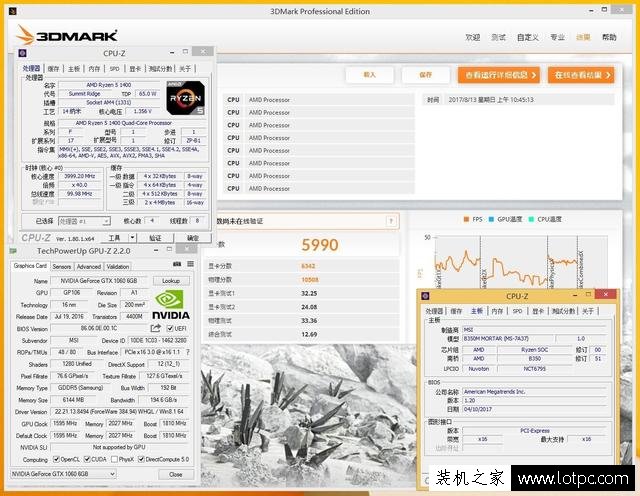The height and width of the screenshot is (496, 640).
Task: Open the Advanced tab in GPU-Z
Action: [89, 267]
